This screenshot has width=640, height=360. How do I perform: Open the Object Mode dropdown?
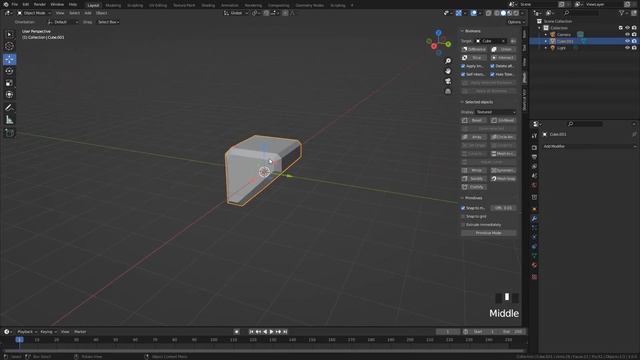coord(34,13)
